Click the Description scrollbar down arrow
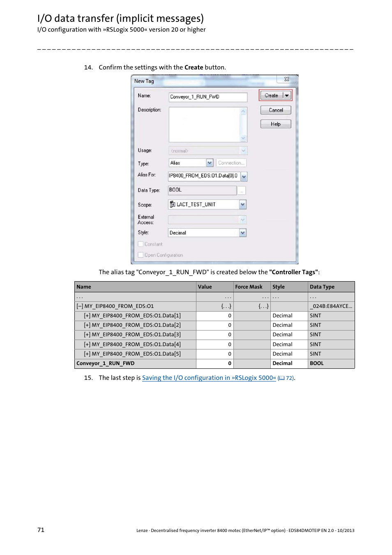This screenshot has width=392, height=555. (243, 138)
